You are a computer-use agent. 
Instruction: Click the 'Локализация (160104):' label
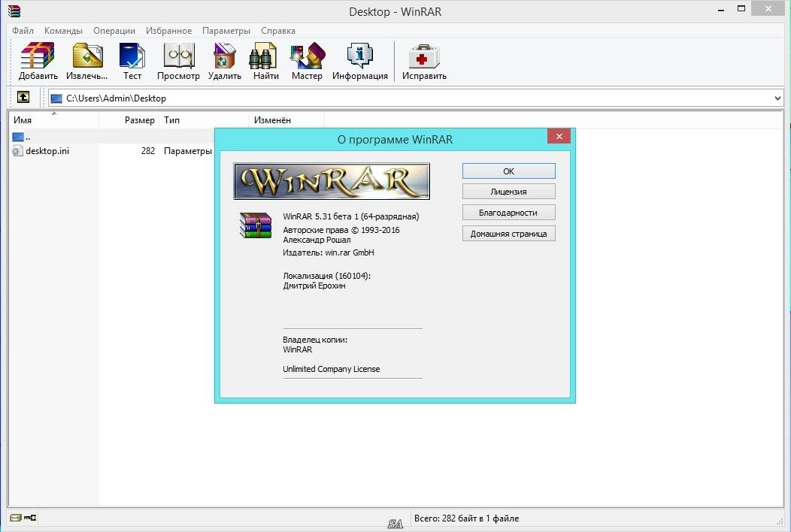pyautogui.click(x=327, y=276)
